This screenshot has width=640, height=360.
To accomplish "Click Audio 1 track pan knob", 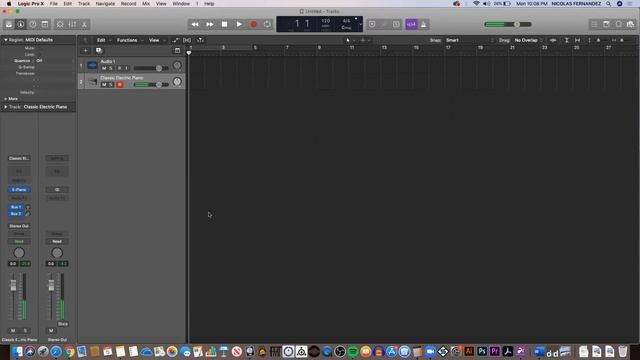I will click(x=177, y=65).
